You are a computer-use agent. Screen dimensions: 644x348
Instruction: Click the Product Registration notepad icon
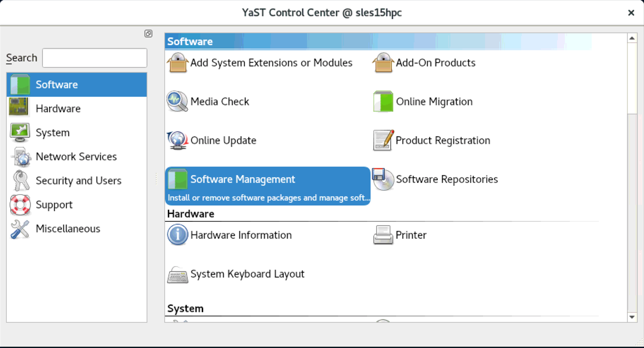[383, 141]
